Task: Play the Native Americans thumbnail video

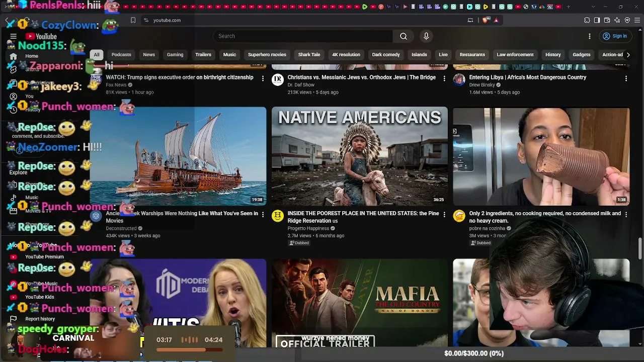Action: click(359, 156)
